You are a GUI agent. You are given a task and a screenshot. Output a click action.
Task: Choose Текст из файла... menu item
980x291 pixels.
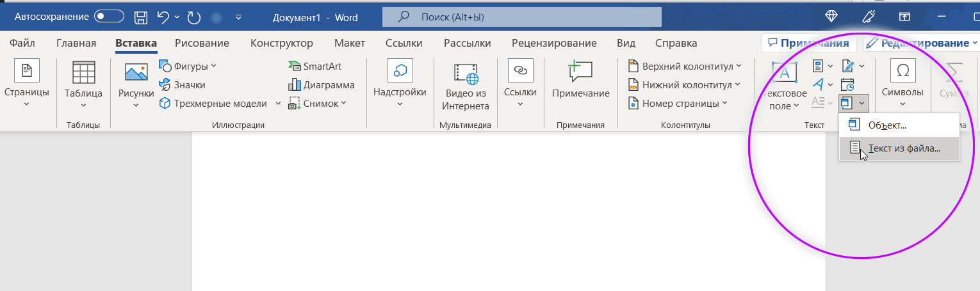899,148
